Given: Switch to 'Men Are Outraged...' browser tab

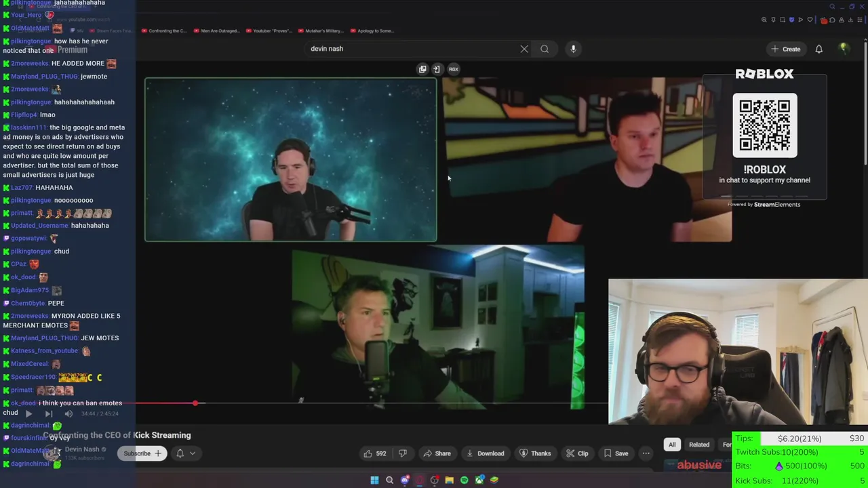Looking at the screenshot, I should [216, 30].
